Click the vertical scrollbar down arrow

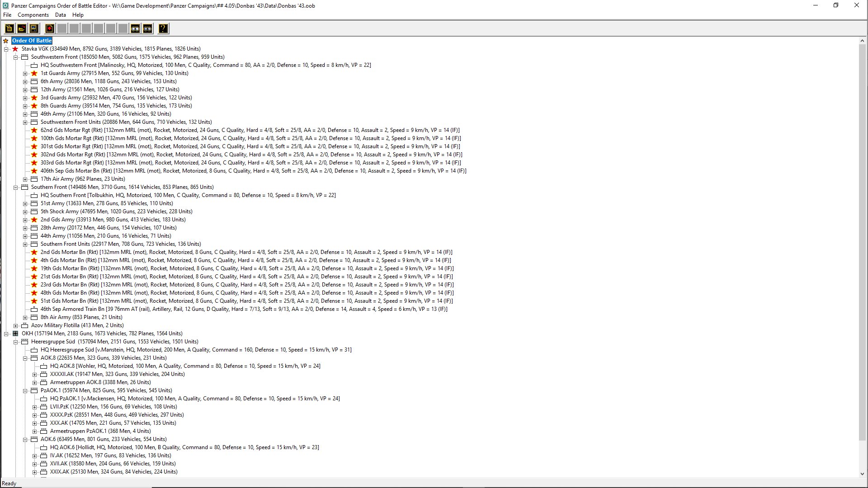[862, 474]
